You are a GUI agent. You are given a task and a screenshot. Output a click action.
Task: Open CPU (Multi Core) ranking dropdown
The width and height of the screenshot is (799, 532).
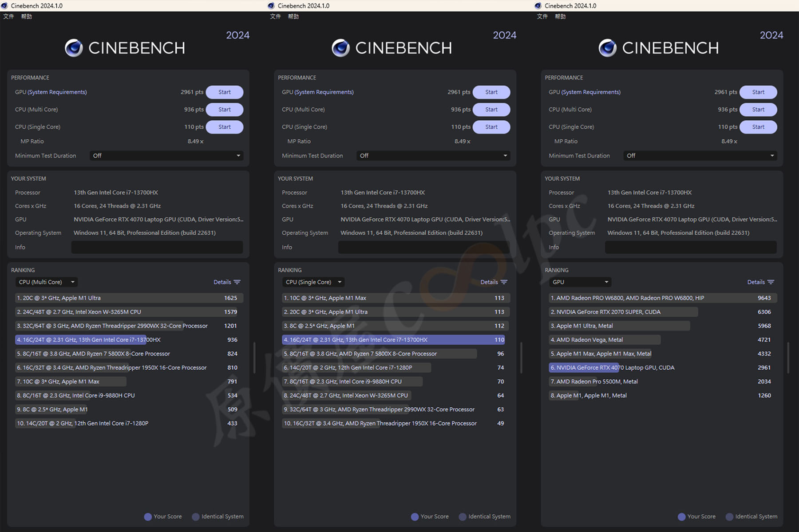pos(47,282)
